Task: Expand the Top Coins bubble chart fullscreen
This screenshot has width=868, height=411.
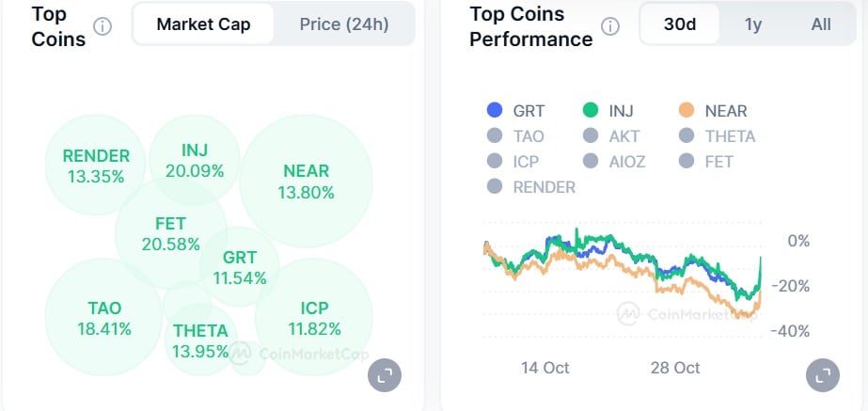Action: pos(384,375)
